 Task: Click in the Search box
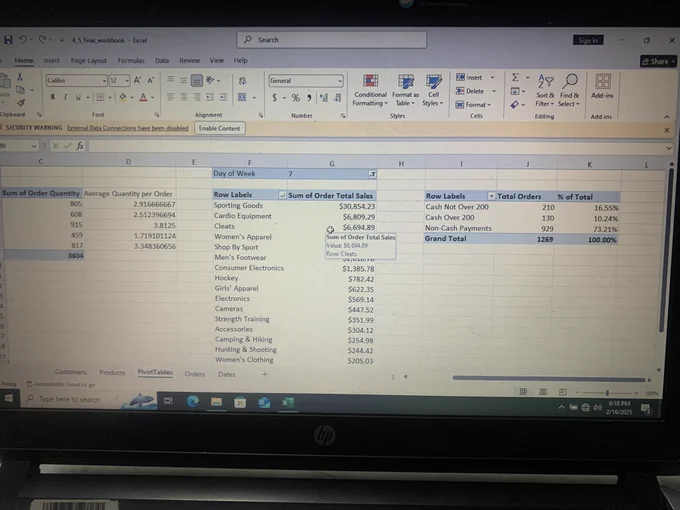(x=332, y=40)
